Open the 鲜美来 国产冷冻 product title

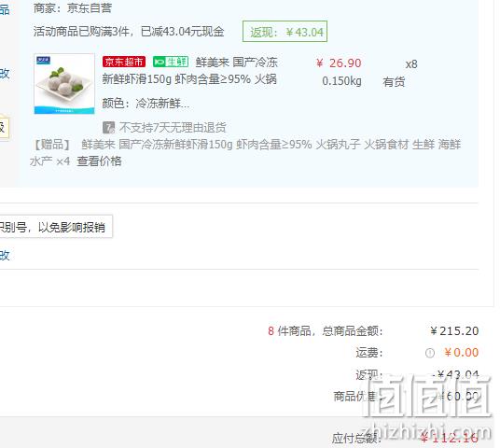237,62
